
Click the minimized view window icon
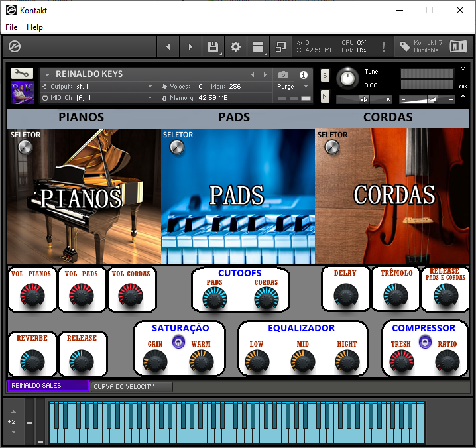click(280, 46)
